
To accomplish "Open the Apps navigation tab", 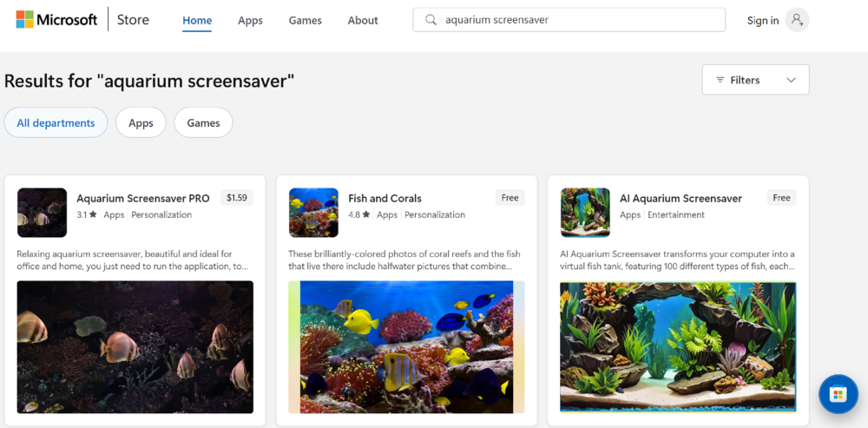I will (250, 20).
